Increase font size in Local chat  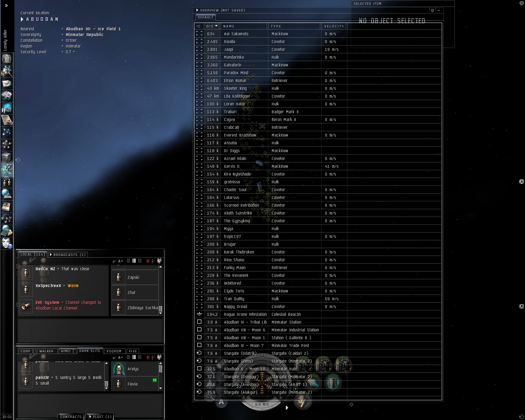121,261
